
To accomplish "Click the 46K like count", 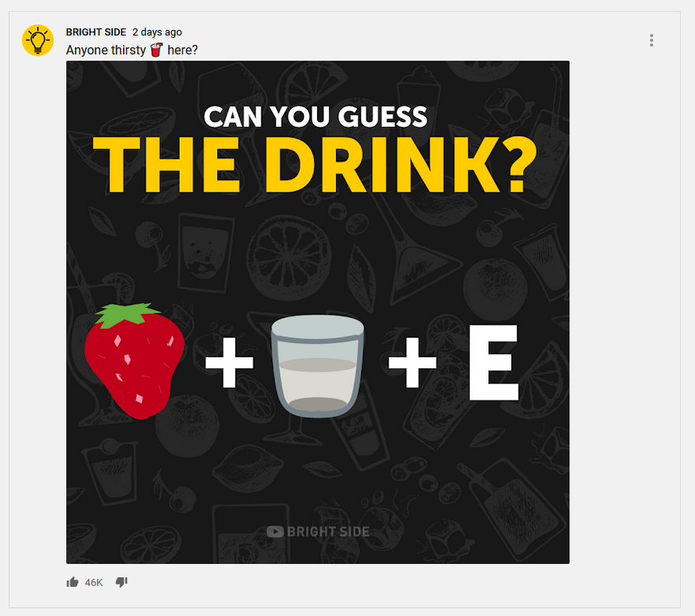I will [94, 582].
